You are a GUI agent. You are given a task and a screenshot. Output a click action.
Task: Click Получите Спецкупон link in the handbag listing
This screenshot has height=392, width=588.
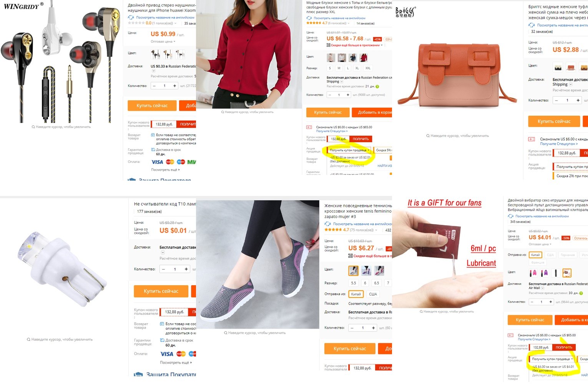[559, 144]
